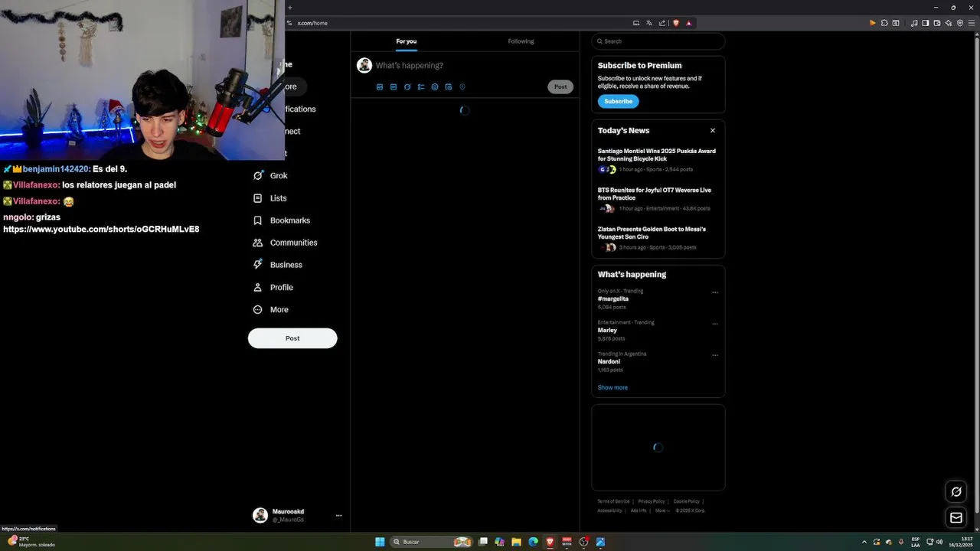Viewport: 980px width, 551px height.
Task: Open Microsoft Edge from the taskbar
Action: pyautogui.click(x=534, y=542)
